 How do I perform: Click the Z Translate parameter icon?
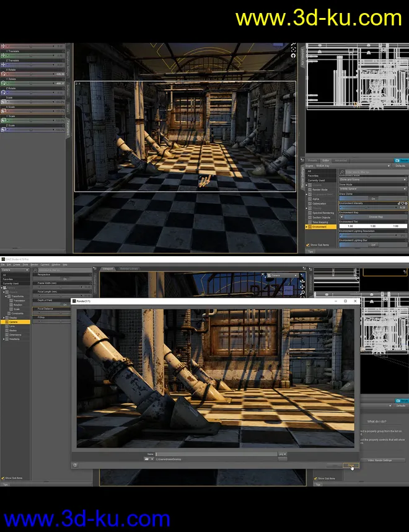(x=3, y=64)
